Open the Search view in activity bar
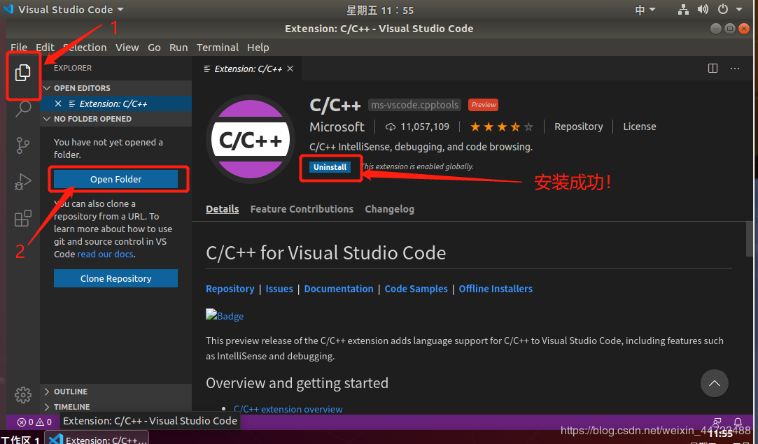 click(x=23, y=108)
